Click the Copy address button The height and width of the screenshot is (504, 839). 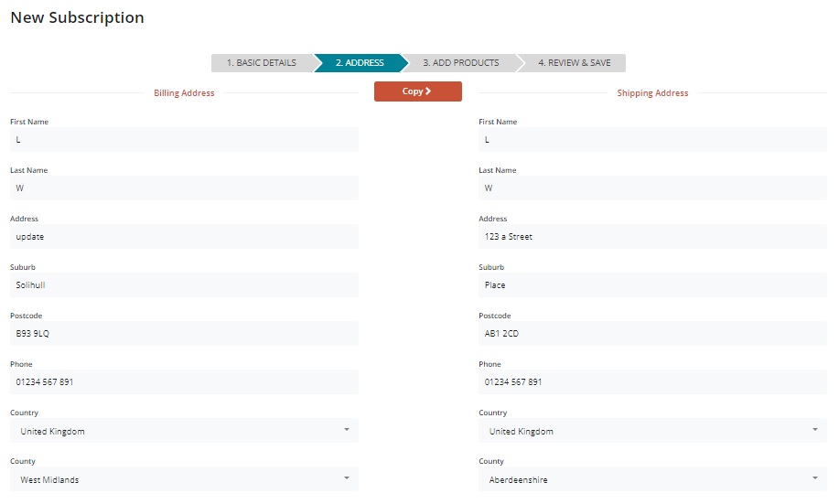pyautogui.click(x=417, y=91)
